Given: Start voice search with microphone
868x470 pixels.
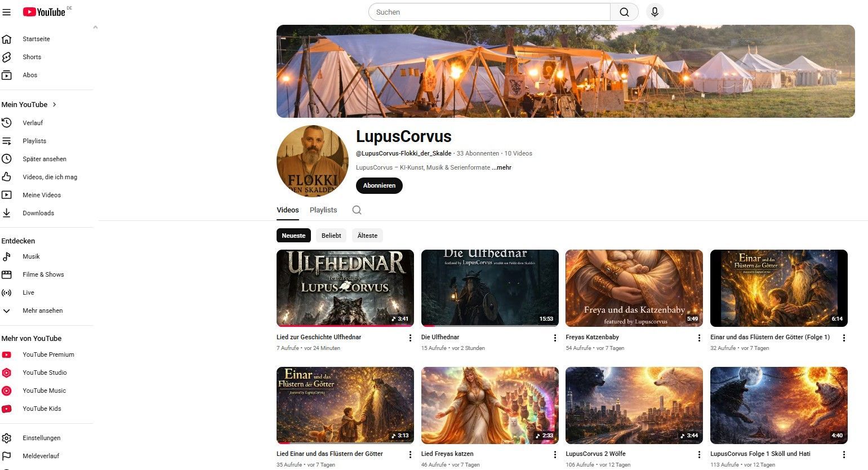Looking at the screenshot, I should (x=655, y=12).
